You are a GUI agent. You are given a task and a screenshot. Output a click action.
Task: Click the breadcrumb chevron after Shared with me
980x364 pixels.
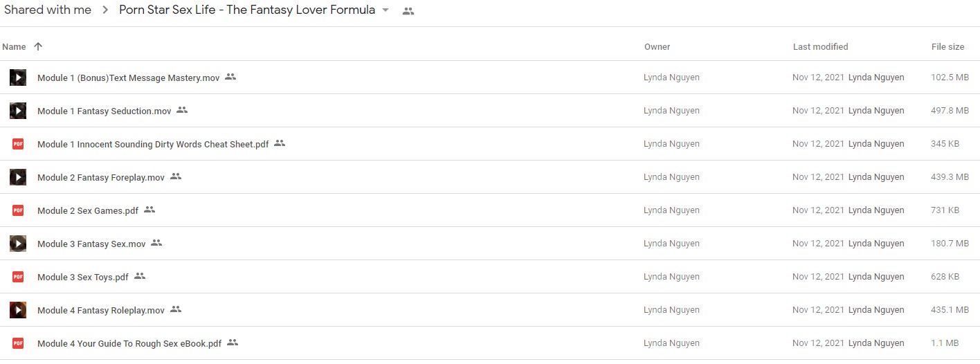(x=105, y=10)
